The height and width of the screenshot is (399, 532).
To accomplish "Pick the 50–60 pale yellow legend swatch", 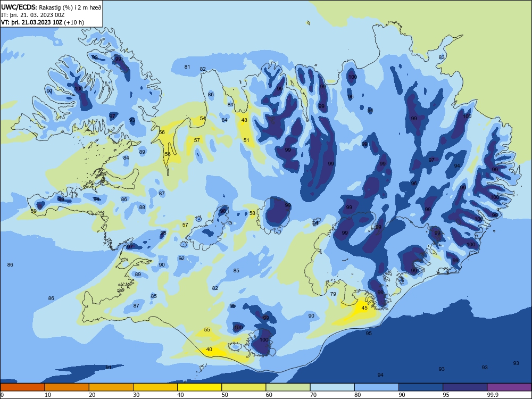I will 244,387.
